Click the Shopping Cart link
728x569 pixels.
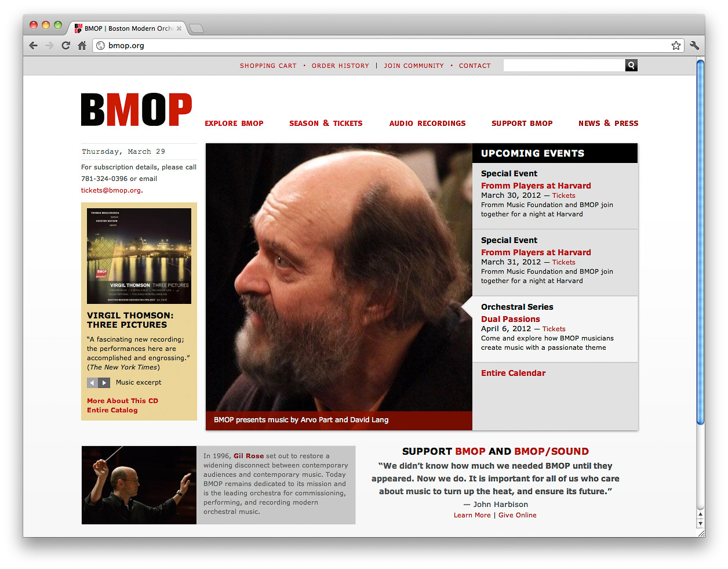tap(268, 66)
